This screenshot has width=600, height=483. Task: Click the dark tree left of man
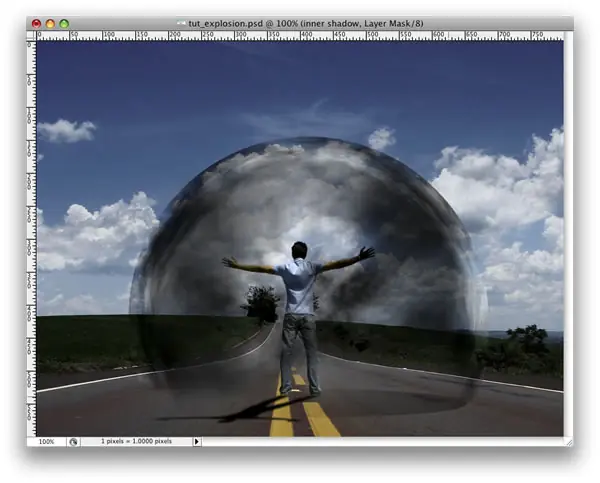click(261, 302)
